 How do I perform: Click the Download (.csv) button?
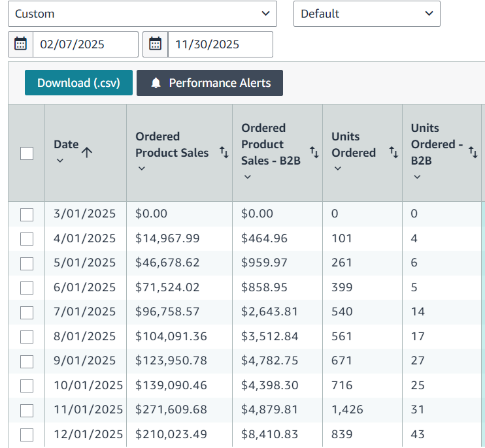(x=78, y=83)
